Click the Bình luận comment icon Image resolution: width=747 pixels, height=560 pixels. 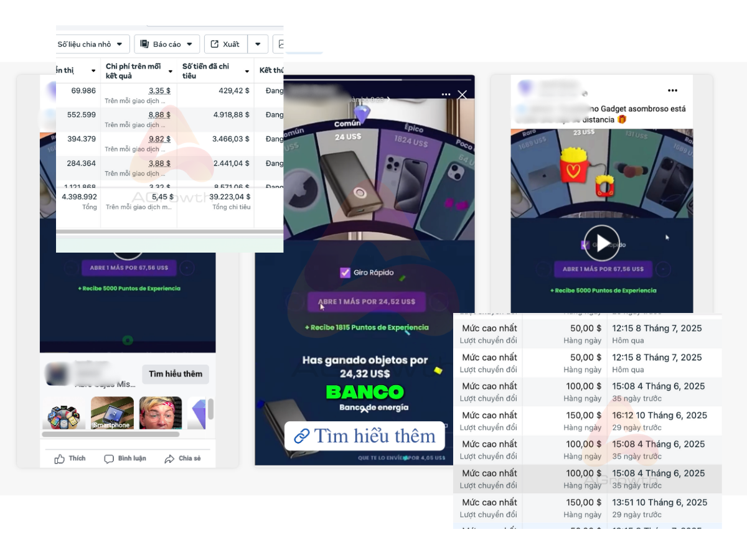[109, 459]
